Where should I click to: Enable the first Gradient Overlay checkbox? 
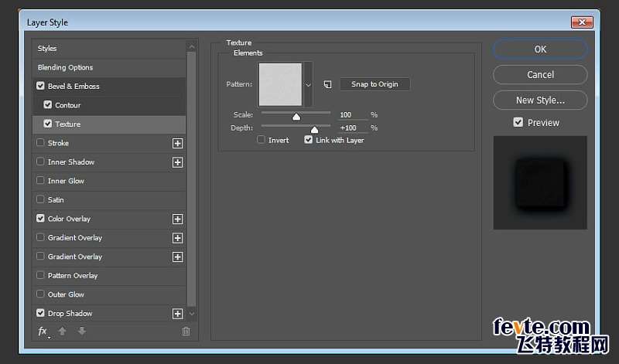pos(40,237)
